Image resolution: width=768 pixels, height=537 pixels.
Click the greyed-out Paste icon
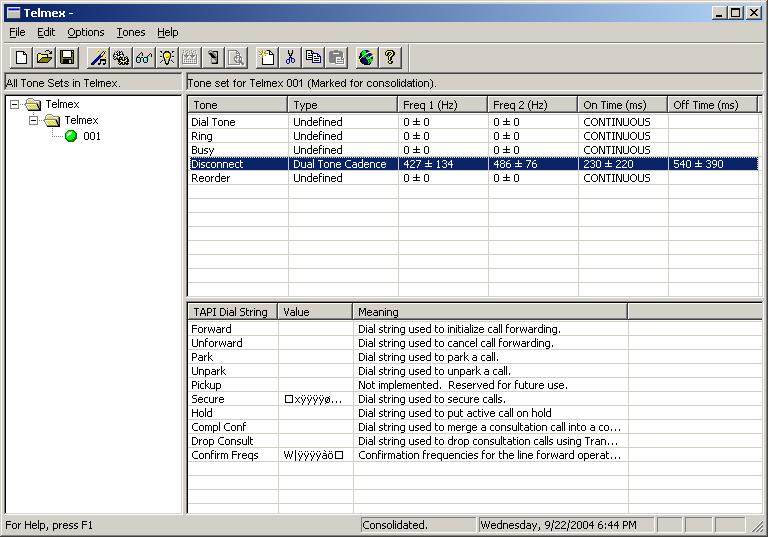[x=336, y=57]
